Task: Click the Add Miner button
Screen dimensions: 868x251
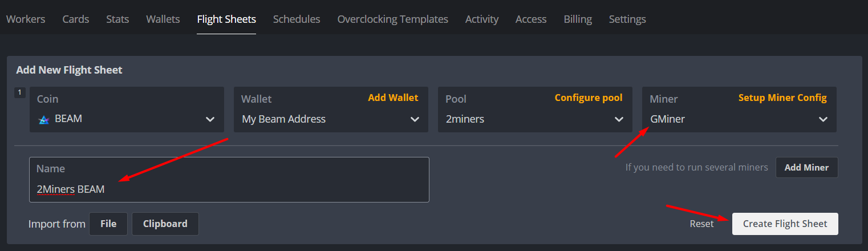Action: [x=807, y=168]
